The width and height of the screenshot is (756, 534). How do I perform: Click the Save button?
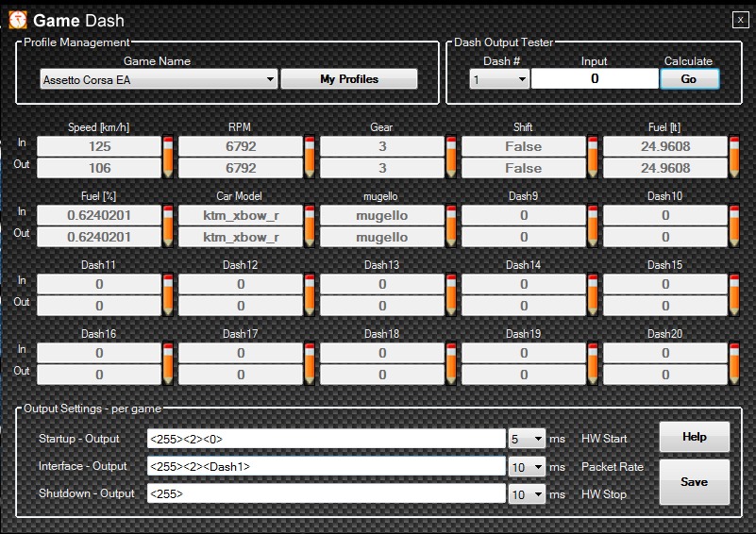coord(694,482)
